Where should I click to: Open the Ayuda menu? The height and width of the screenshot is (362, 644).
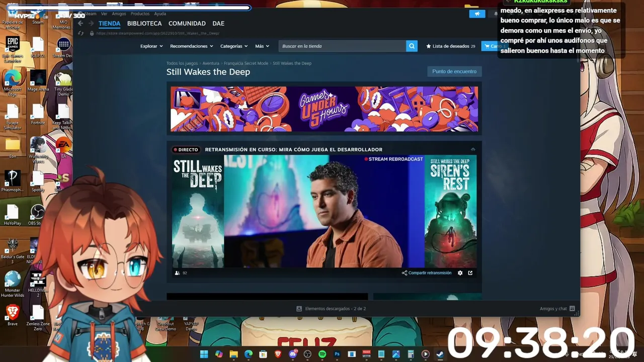click(x=160, y=14)
